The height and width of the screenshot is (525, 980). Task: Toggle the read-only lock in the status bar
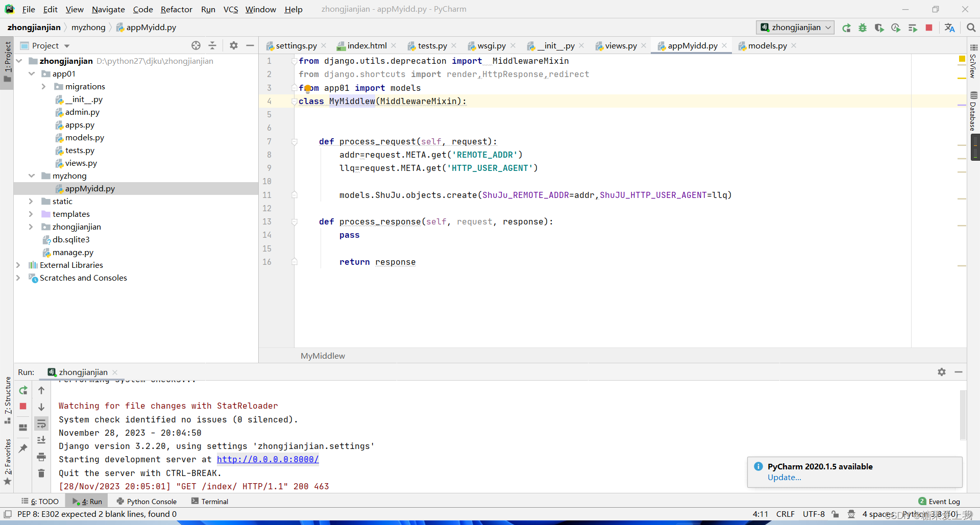pyautogui.click(x=835, y=514)
